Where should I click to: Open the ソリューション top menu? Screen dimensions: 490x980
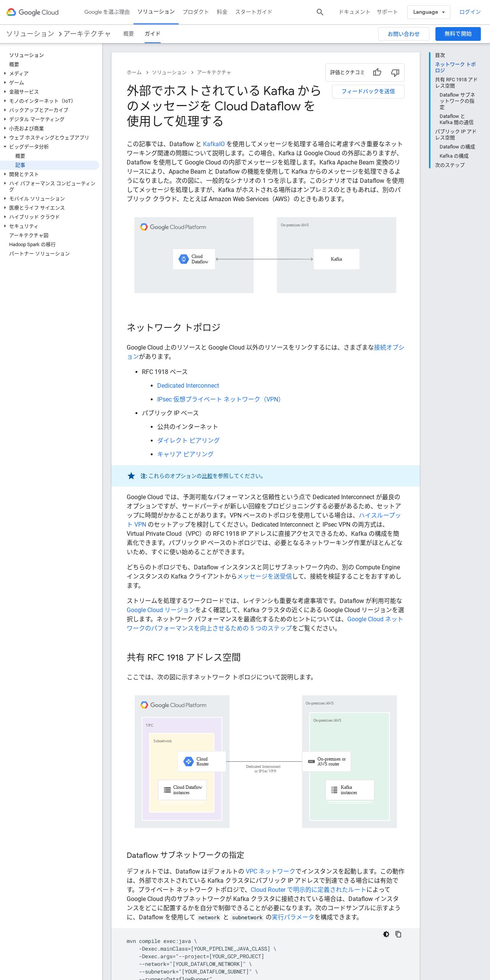pyautogui.click(x=156, y=12)
